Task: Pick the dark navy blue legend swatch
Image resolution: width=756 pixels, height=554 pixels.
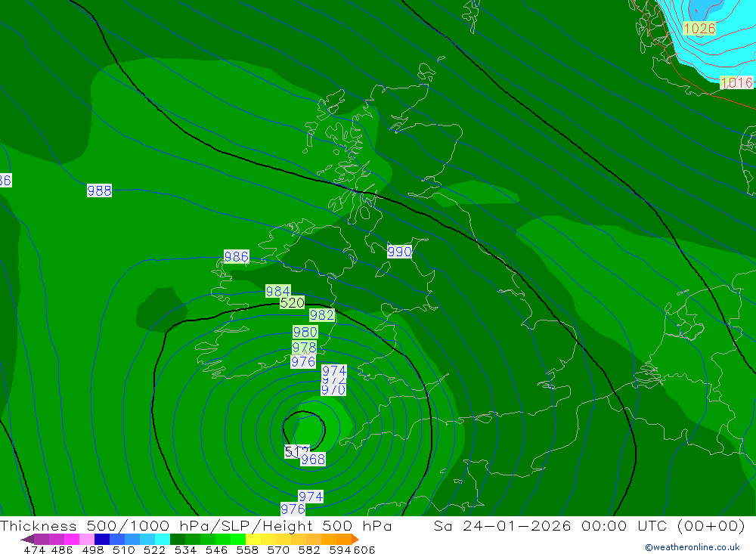Action: pos(102,539)
